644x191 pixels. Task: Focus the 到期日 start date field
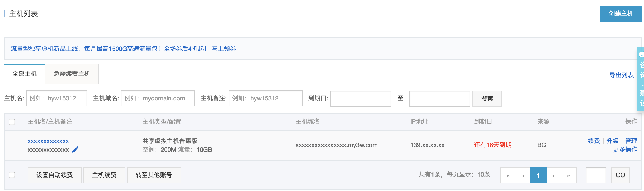click(x=361, y=99)
